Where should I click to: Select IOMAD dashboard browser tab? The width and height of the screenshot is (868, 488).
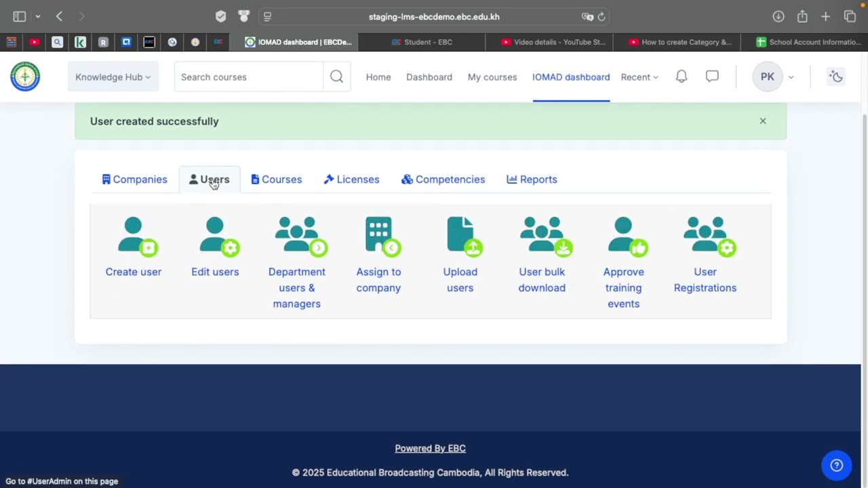coord(298,42)
